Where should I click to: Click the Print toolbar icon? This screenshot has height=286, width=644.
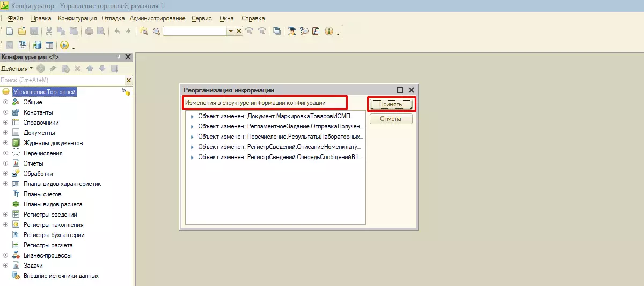pyautogui.click(x=90, y=32)
